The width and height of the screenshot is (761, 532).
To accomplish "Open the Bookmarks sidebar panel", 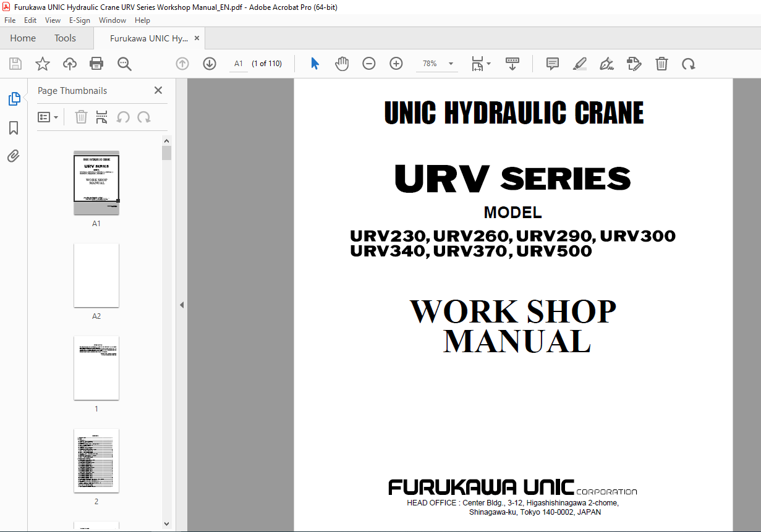I will [x=14, y=128].
